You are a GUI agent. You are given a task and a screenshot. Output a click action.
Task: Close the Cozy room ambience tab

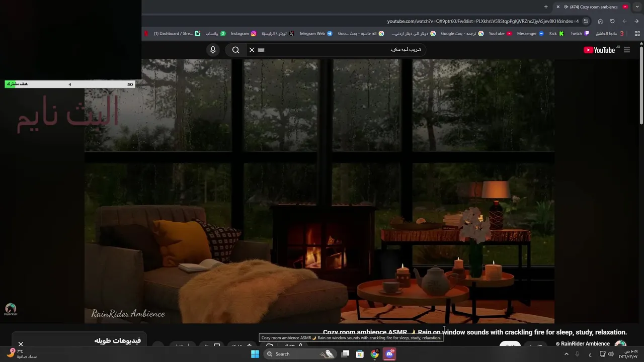tap(558, 7)
